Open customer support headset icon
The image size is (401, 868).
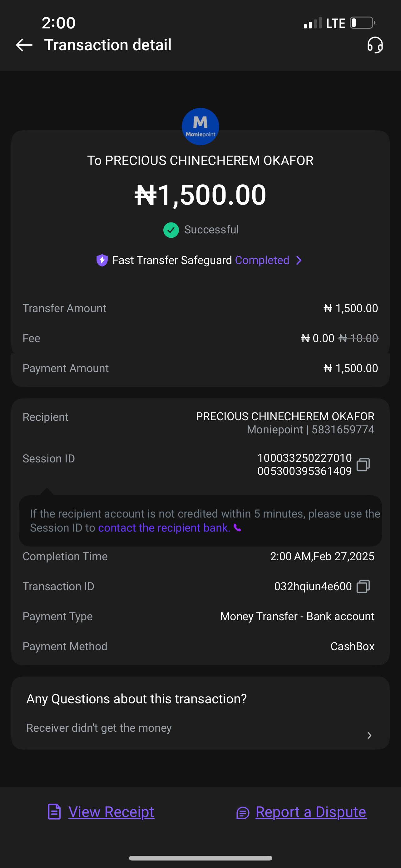[375, 45]
